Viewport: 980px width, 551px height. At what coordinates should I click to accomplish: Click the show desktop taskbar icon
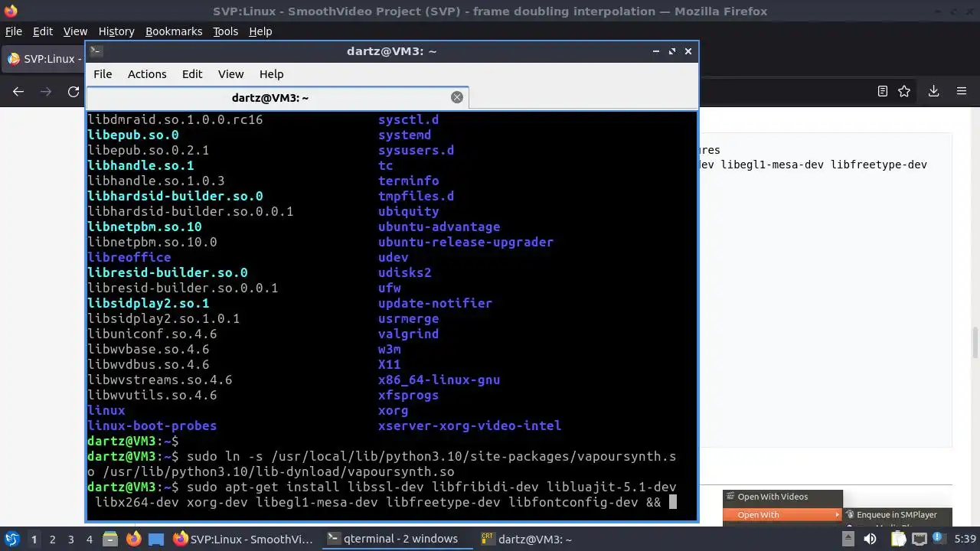pyautogui.click(x=155, y=539)
